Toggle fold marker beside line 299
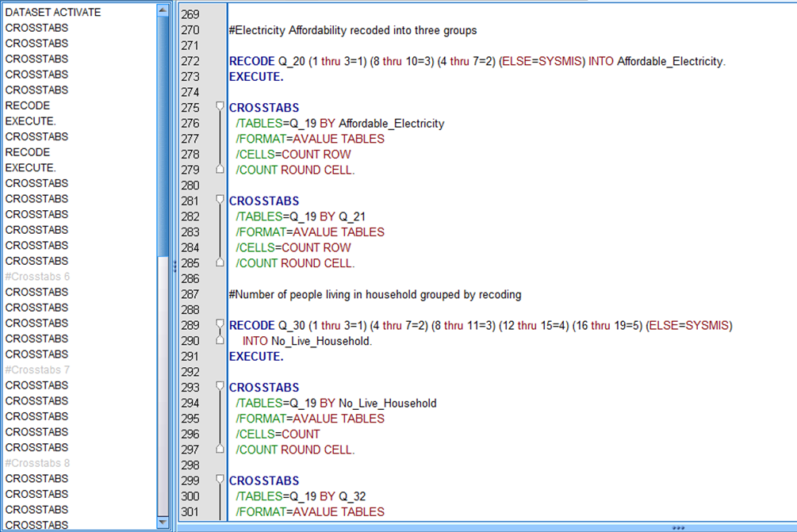 220,480
